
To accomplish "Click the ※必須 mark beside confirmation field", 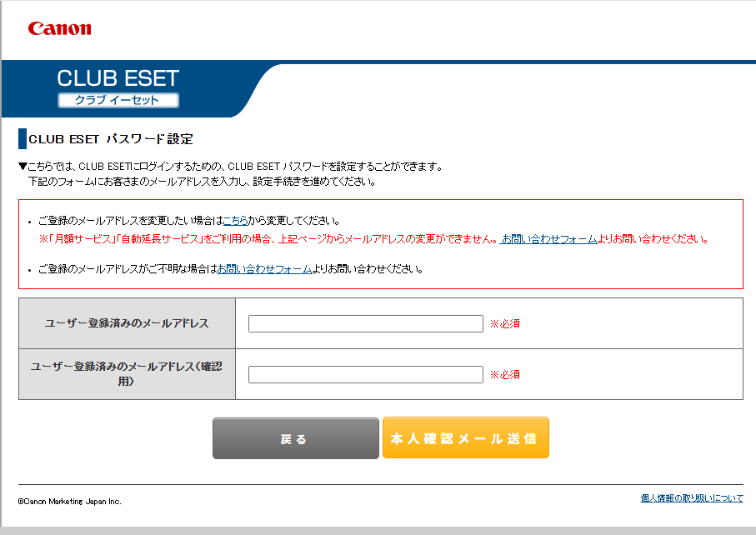I will point(505,374).
